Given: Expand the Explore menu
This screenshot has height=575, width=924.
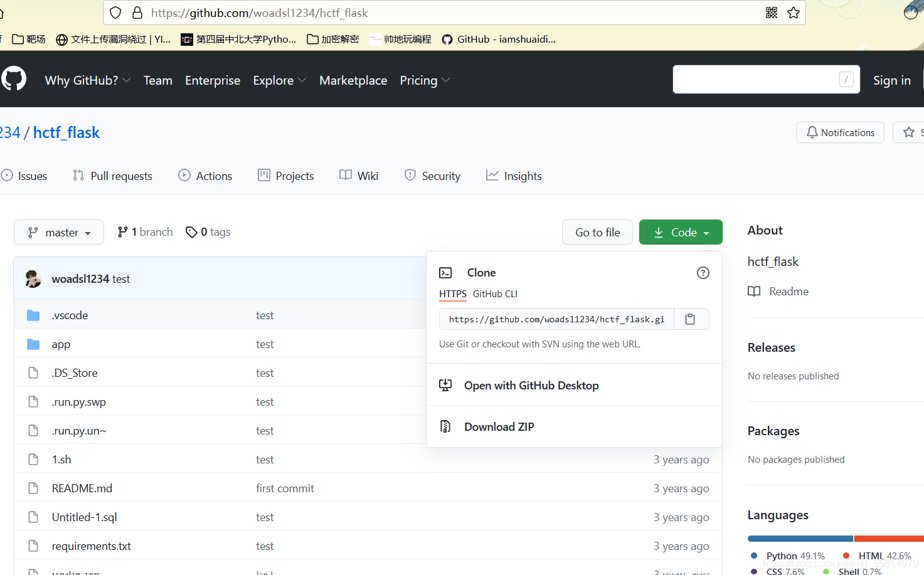Looking at the screenshot, I should (280, 80).
